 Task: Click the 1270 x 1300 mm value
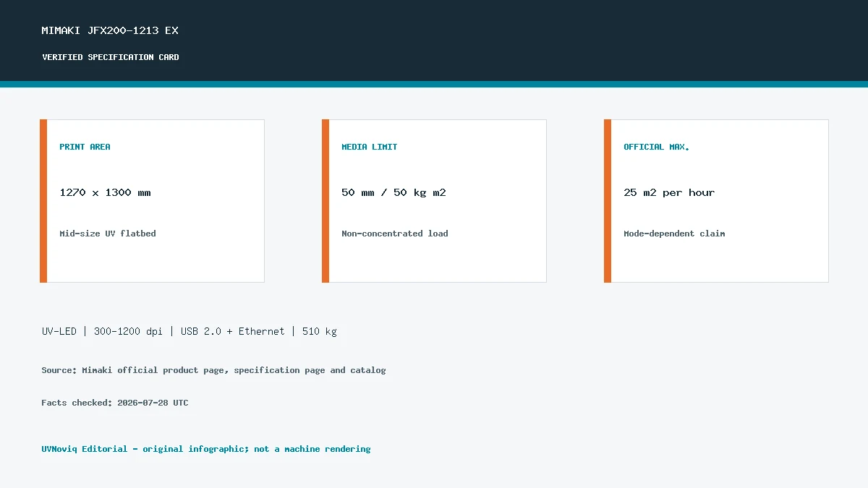(105, 192)
